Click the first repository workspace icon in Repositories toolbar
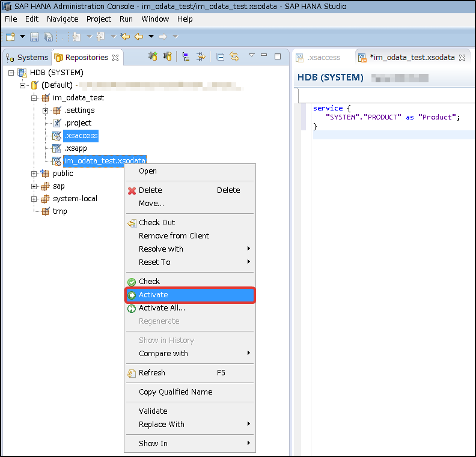Screen dimensions: 476x457 [153, 56]
